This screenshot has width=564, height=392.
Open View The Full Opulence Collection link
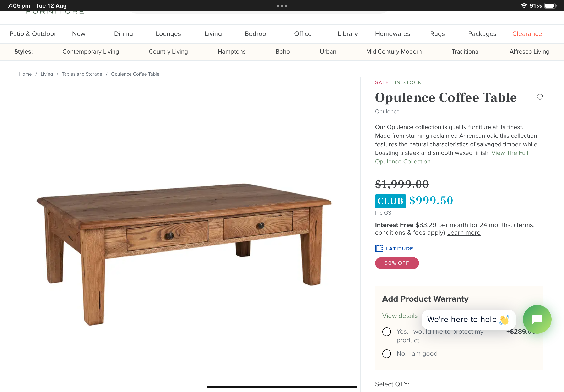pyautogui.click(x=451, y=157)
